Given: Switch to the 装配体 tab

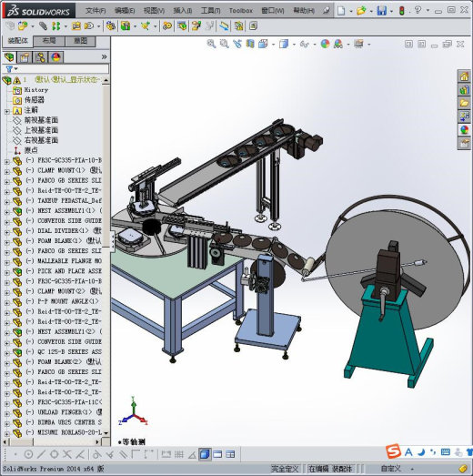Looking at the screenshot, I should [x=17, y=40].
